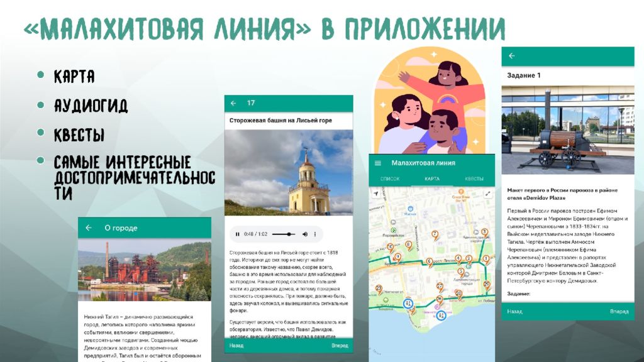Click the map location arrow button
This screenshot has width=644, height=362.
[x=376, y=195]
